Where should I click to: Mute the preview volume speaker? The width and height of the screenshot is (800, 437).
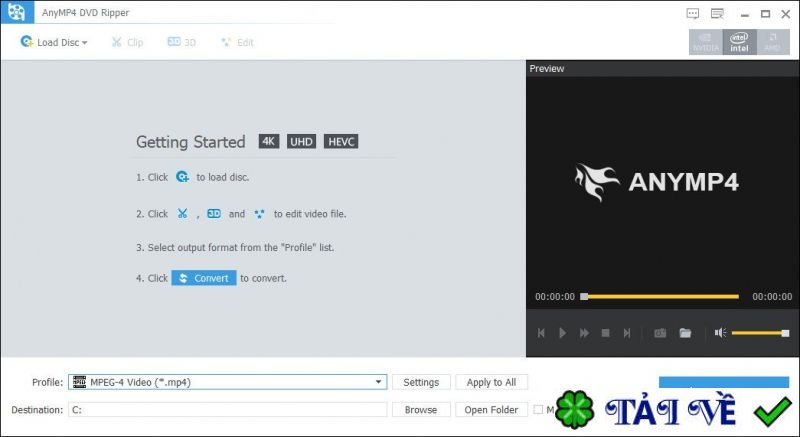tap(720, 333)
